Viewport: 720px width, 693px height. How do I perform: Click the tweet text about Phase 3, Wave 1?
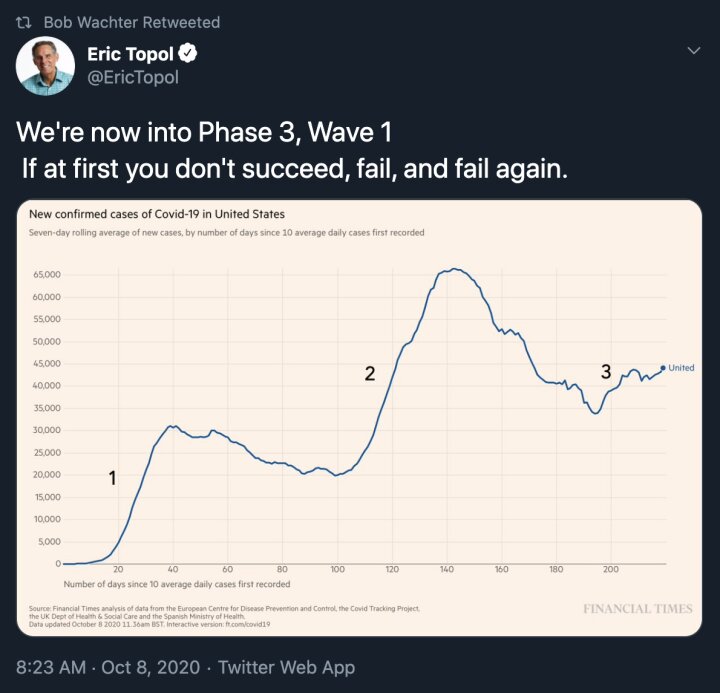[x=292, y=150]
